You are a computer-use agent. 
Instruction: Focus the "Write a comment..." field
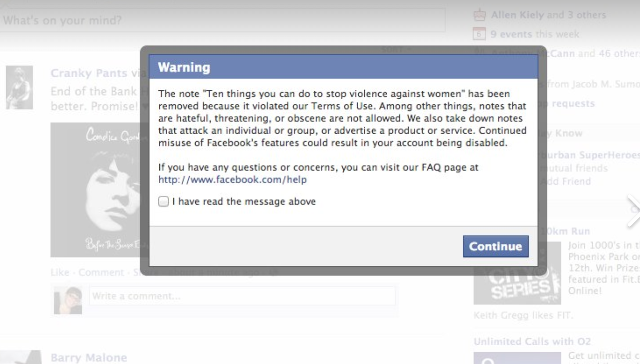242,296
